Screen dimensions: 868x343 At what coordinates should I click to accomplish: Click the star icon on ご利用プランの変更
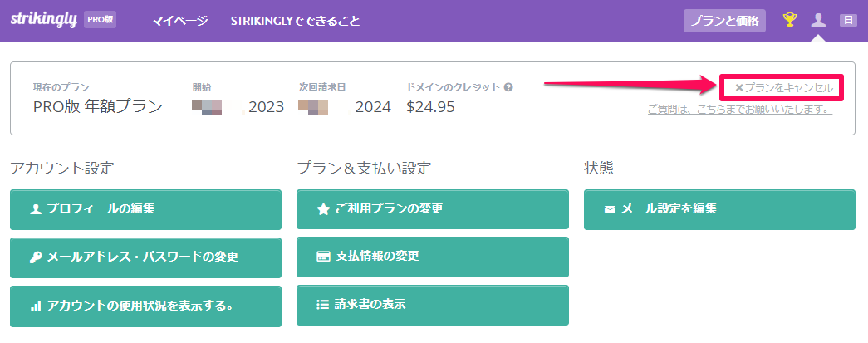coord(323,209)
